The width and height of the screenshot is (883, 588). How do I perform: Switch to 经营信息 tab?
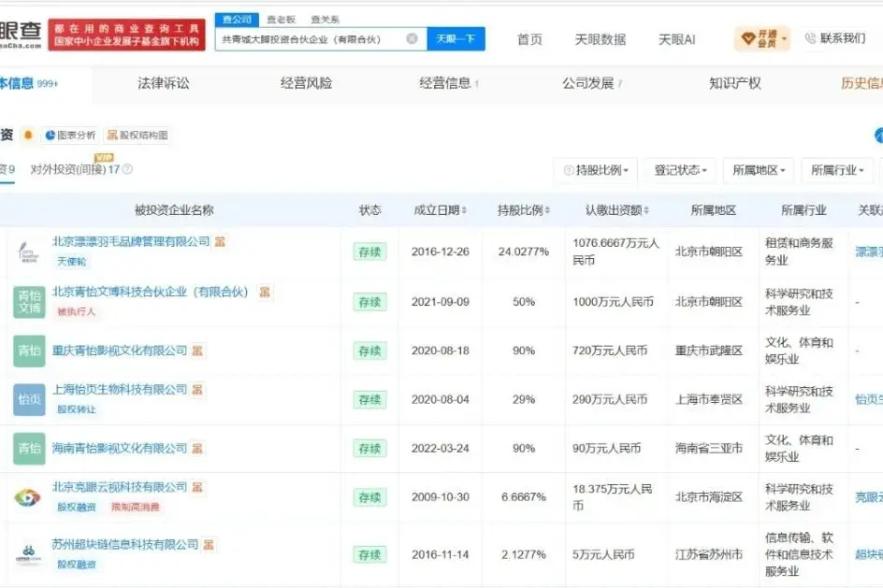[449, 83]
